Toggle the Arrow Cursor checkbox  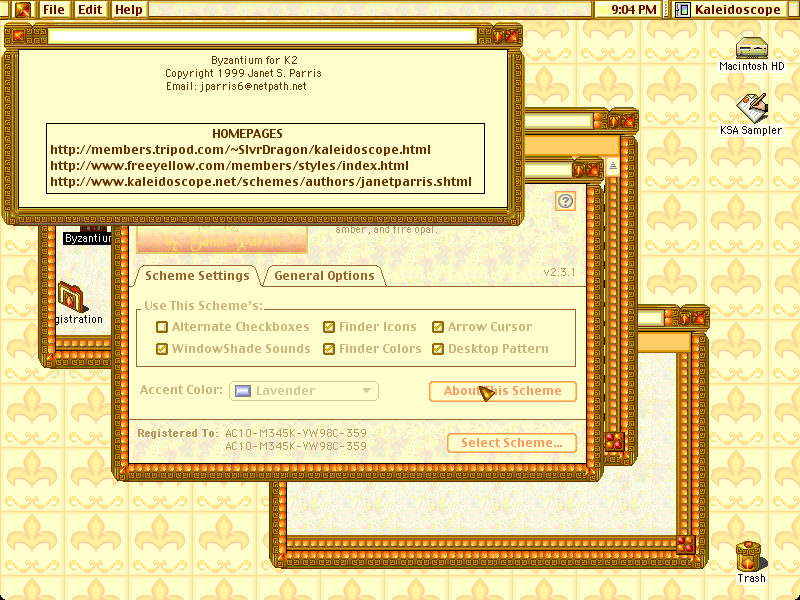[x=438, y=327]
